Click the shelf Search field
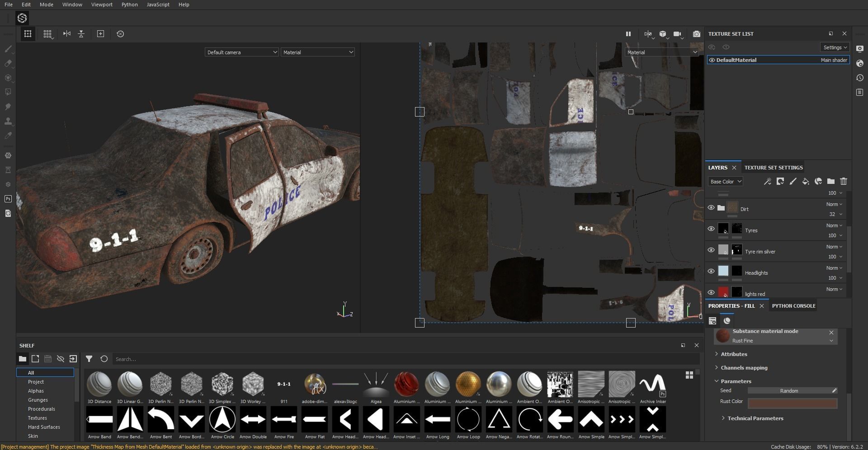Viewport: 868px width, 450px height. [x=405, y=359]
